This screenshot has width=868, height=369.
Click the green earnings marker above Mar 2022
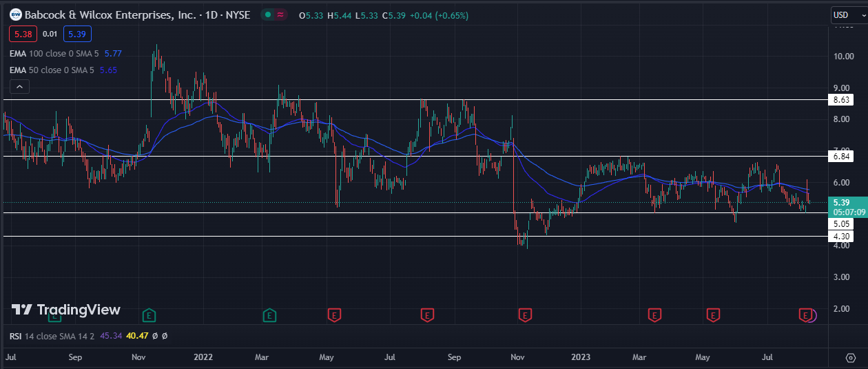[x=269, y=315]
